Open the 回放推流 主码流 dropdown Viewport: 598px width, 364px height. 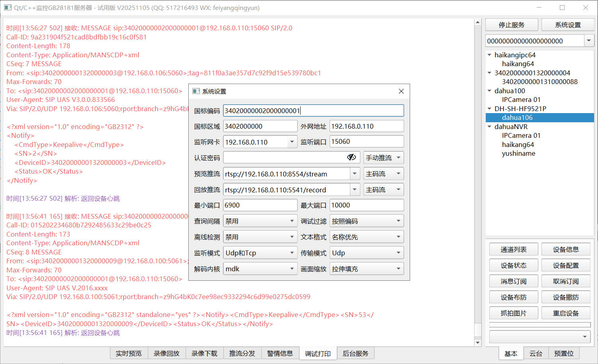click(383, 190)
